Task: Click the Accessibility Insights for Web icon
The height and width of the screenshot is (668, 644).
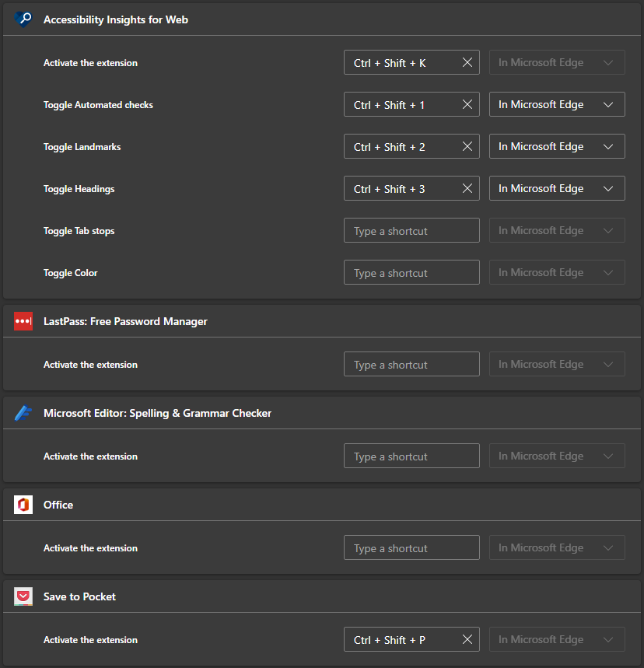Action: 23,19
